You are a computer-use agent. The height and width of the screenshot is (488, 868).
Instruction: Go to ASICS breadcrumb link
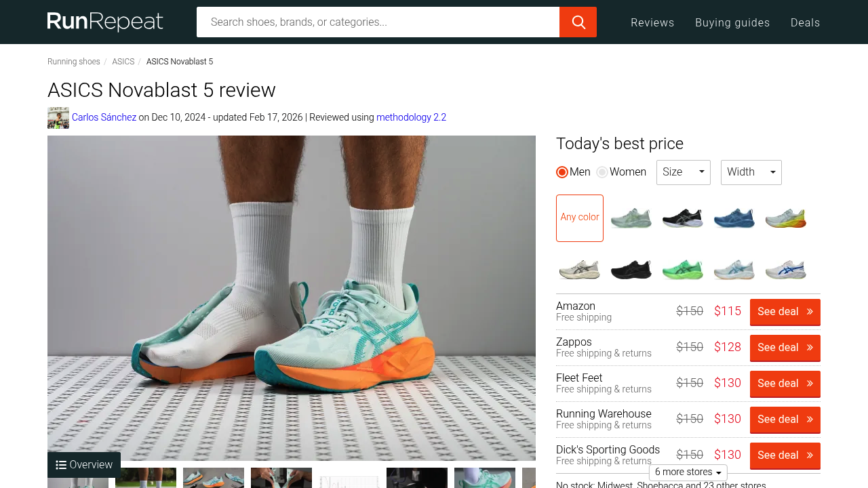point(123,62)
